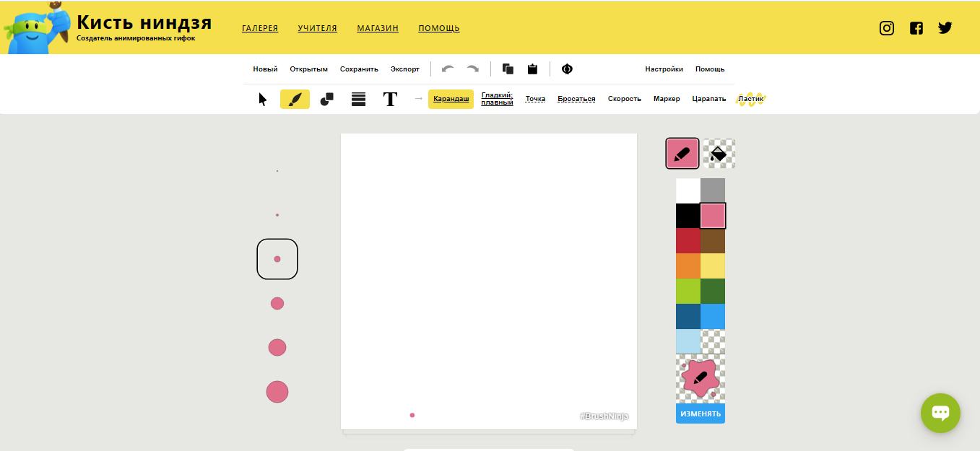This screenshot has height=451, width=980.
Task: Click the redo arrow
Action: coord(472,69)
